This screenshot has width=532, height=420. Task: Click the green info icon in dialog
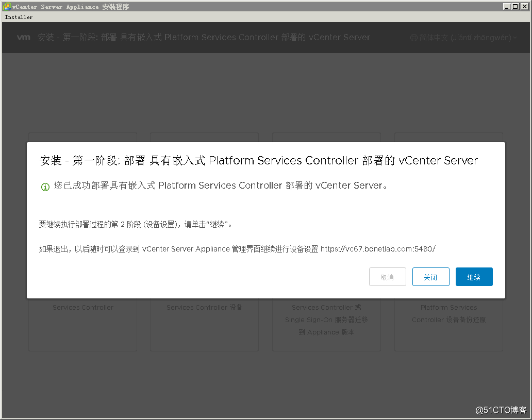click(x=45, y=187)
